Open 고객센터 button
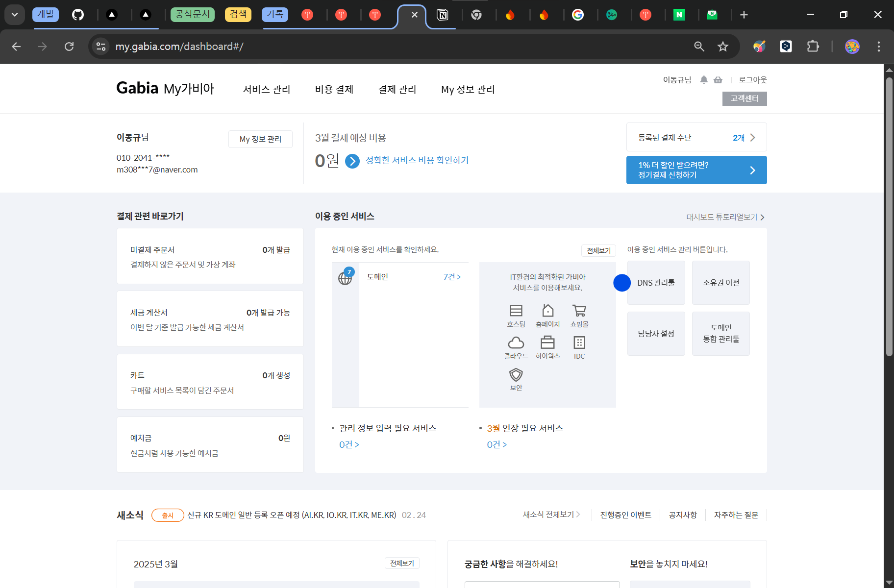894x588 pixels. [x=745, y=98]
